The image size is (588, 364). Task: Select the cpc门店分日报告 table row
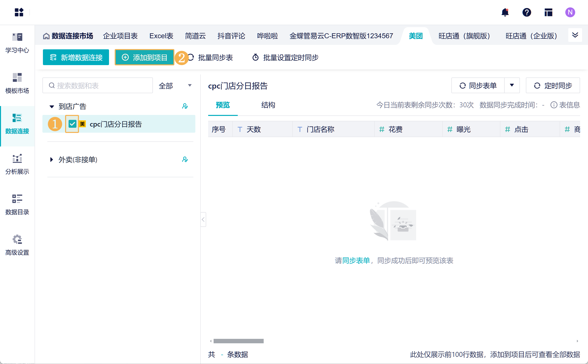pyautogui.click(x=119, y=124)
